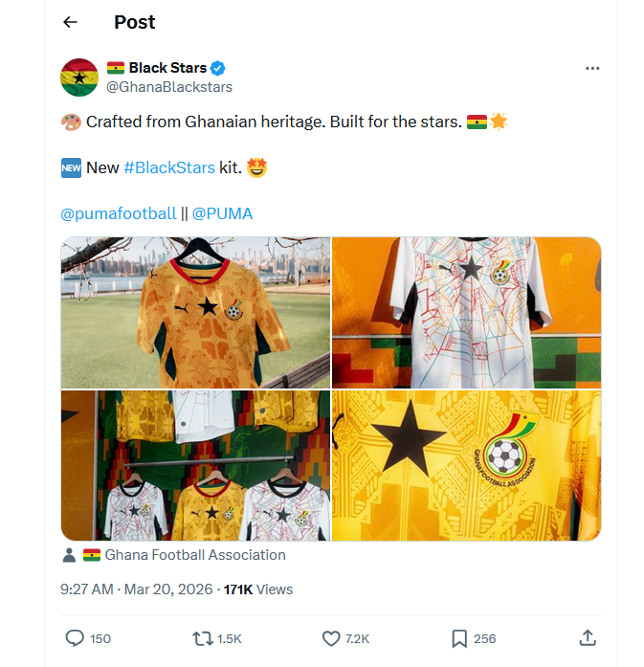Open the yellow crest close-up photo
This screenshot has width=644, height=667.
click(x=466, y=465)
